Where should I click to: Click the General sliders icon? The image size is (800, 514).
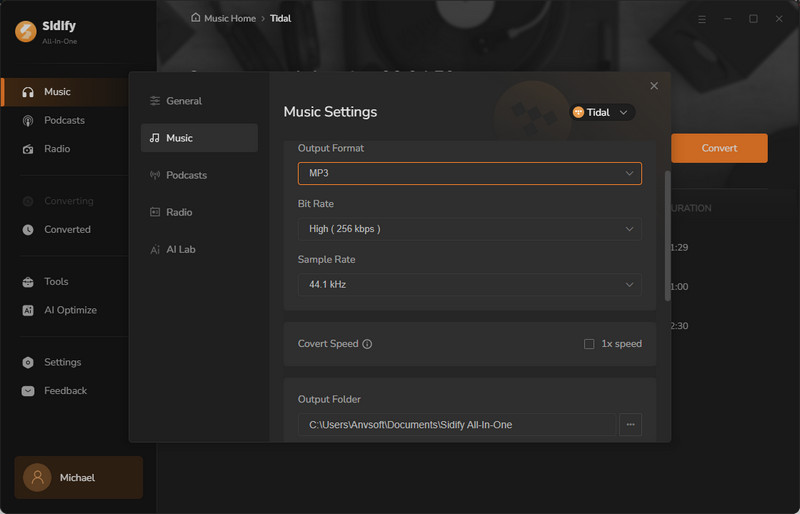pos(155,101)
